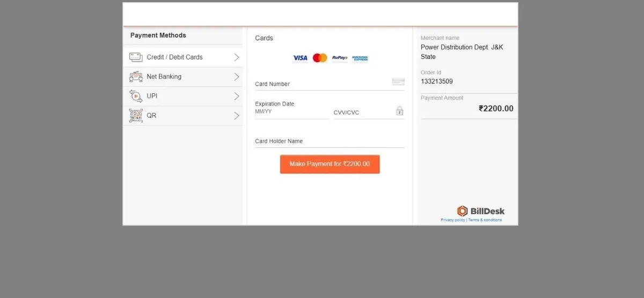Select the UPI payment method
Image resolution: width=644 pixels, height=298 pixels.
point(183,96)
